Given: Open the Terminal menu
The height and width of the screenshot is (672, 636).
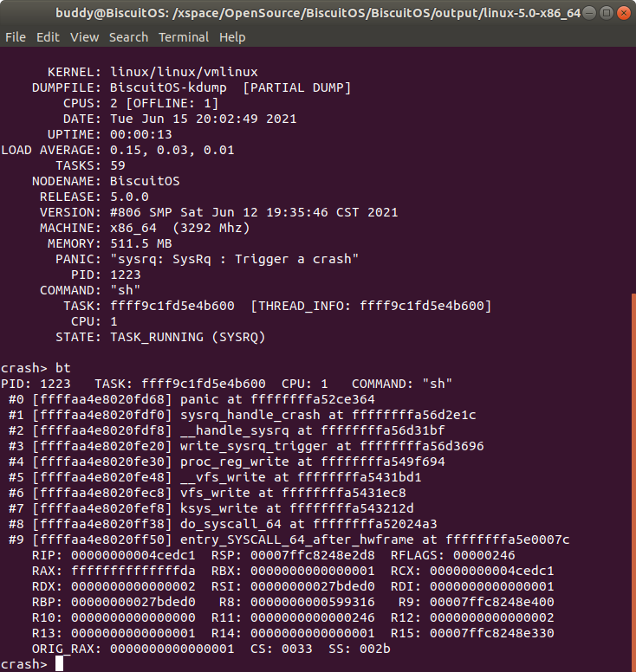Looking at the screenshot, I should [x=184, y=37].
